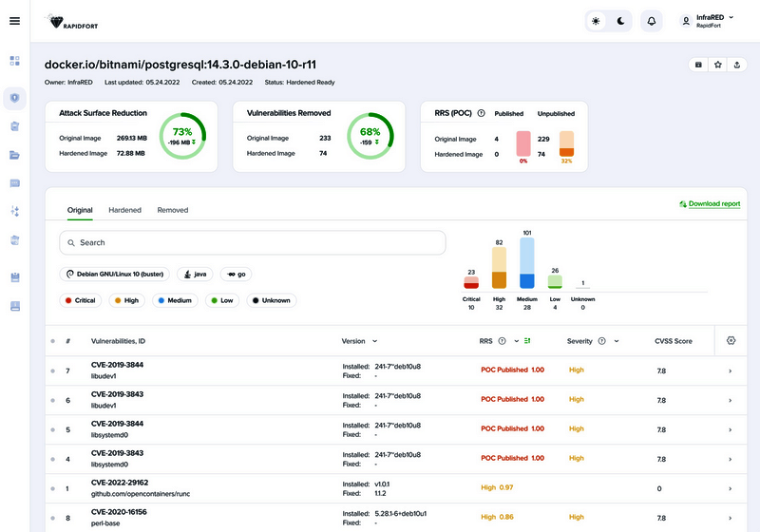Open the notifications bell
This screenshot has height=532, width=760.
click(652, 21)
